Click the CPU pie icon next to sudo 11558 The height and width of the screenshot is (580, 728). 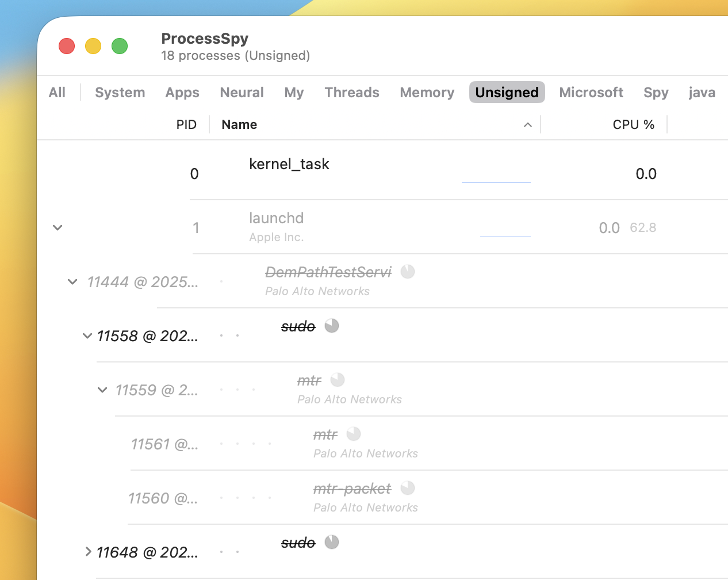tap(332, 325)
